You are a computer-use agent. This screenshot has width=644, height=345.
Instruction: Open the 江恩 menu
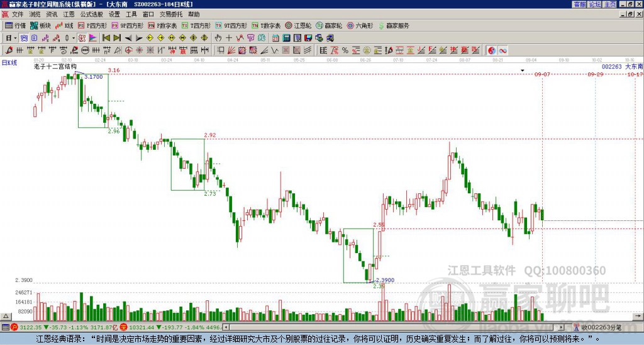[x=69, y=14]
